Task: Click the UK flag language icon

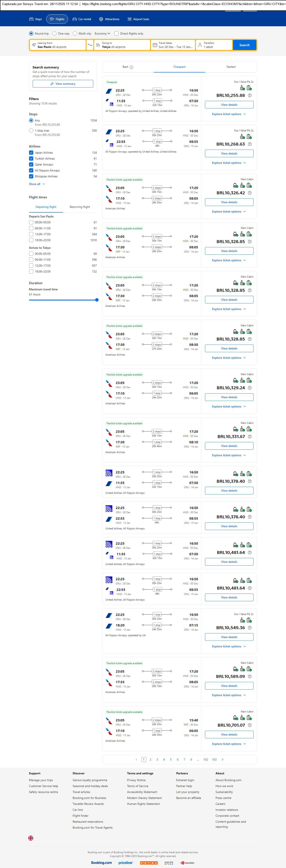Action: (31, 838)
